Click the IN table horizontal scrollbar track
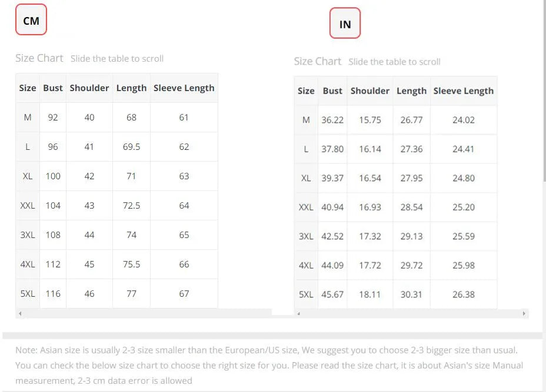This screenshot has width=546, height=392. (412, 314)
